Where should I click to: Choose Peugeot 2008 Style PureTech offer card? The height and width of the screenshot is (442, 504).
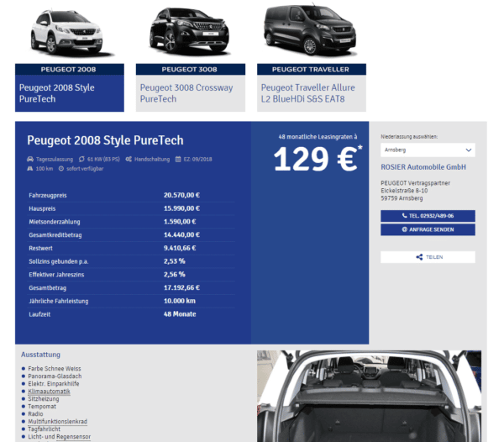pos(70,93)
